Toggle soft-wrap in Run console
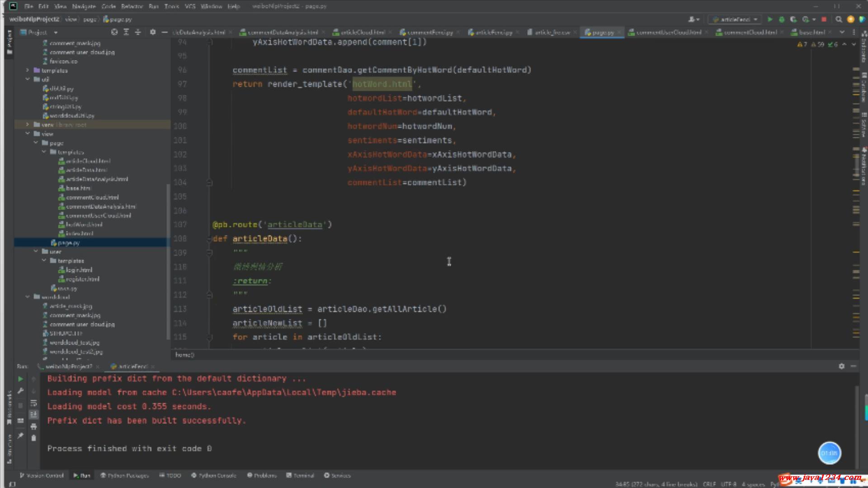This screenshot has width=868, height=488. coord(33,403)
